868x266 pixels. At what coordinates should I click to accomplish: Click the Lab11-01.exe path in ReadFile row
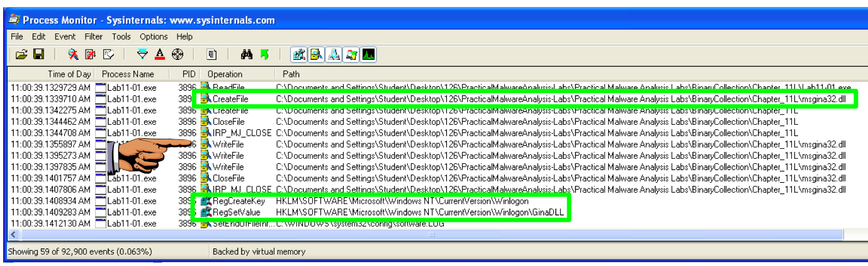[564, 87]
